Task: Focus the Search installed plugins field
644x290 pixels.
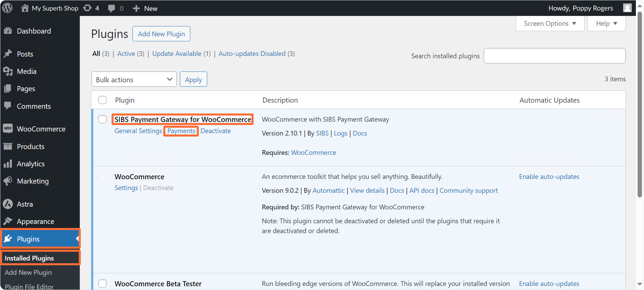Action: click(555, 56)
